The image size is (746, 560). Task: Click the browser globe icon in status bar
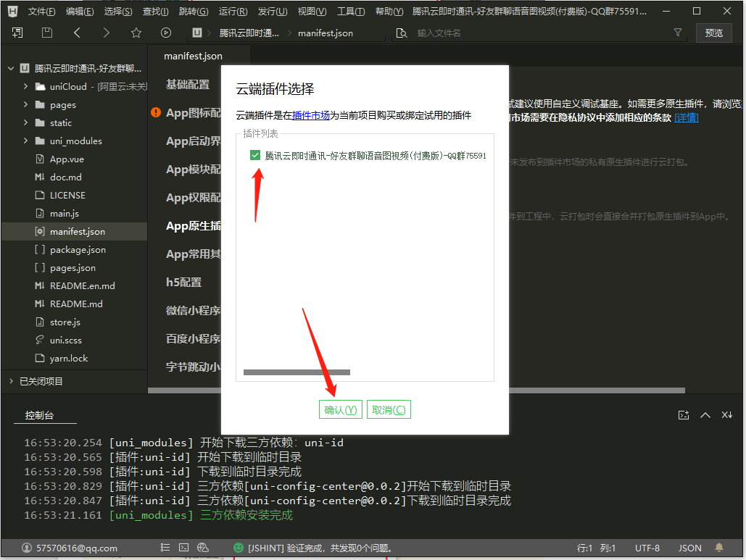point(203,548)
